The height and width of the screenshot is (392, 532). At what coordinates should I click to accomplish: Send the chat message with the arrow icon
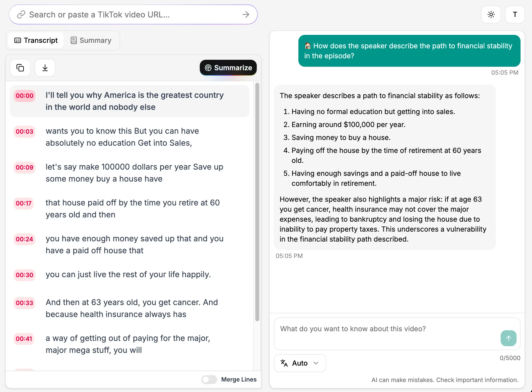point(508,338)
